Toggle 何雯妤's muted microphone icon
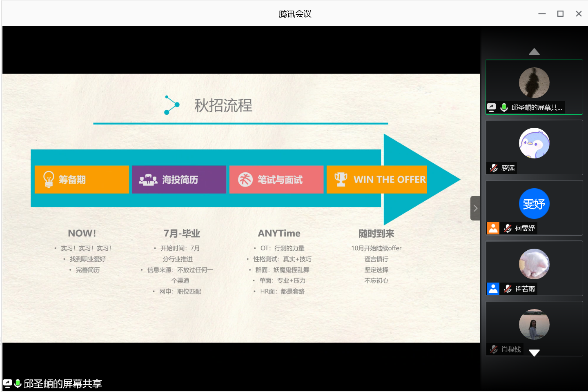The height and width of the screenshot is (392, 588). pyautogui.click(x=508, y=228)
